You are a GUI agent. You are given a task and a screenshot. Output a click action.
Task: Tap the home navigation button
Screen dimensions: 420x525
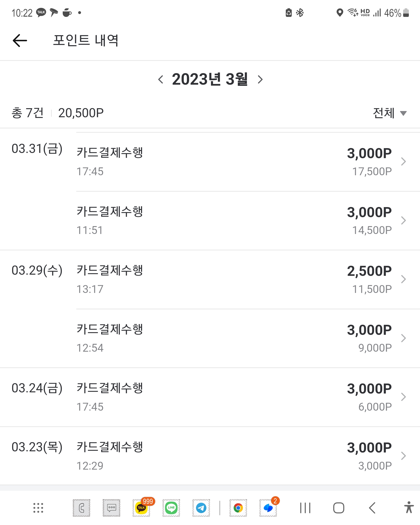pos(339,508)
